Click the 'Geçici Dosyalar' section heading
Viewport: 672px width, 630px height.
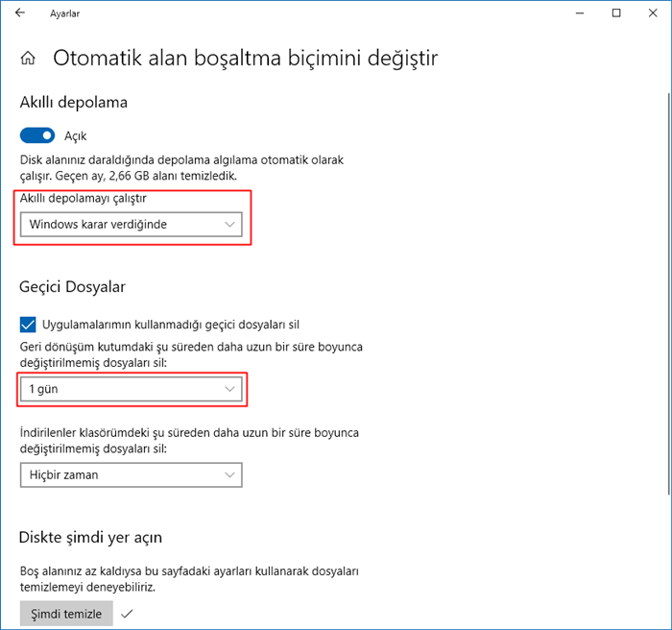coord(72,287)
